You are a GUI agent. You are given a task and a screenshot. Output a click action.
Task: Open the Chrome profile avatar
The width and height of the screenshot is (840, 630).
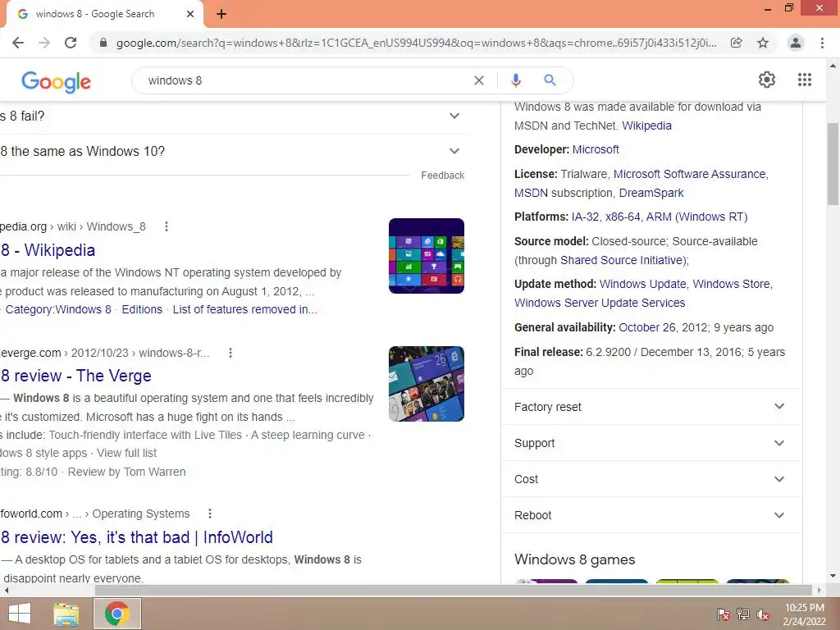(x=796, y=43)
